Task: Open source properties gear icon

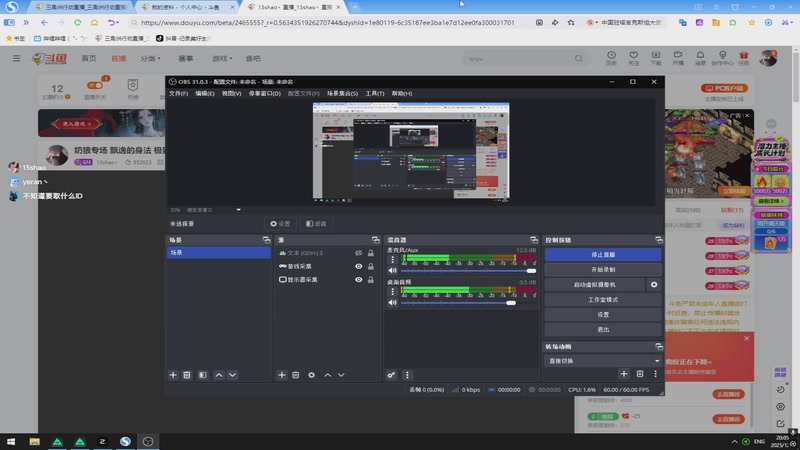Action: point(311,375)
